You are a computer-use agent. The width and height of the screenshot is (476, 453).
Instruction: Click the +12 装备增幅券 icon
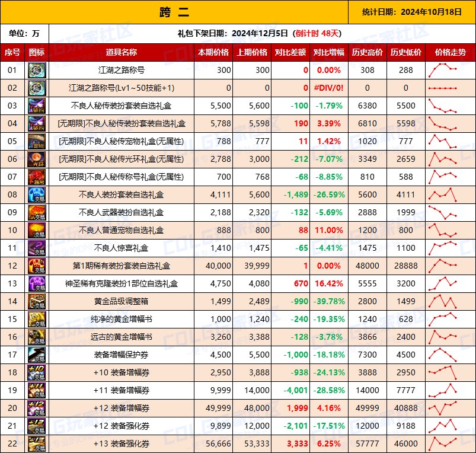[x=37, y=408]
